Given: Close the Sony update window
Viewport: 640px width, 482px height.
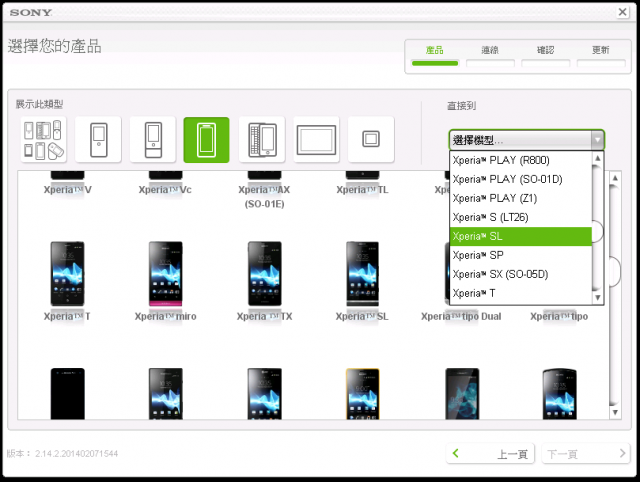Looking at the screenshot, I should pyautogui.click(x=622, y=12).
